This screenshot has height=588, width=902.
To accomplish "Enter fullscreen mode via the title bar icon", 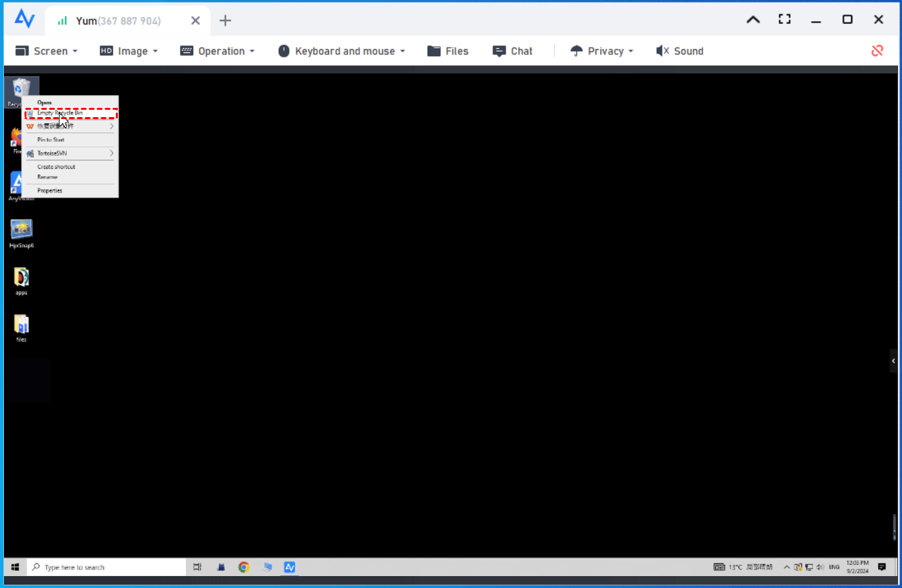I will point(784,19).
